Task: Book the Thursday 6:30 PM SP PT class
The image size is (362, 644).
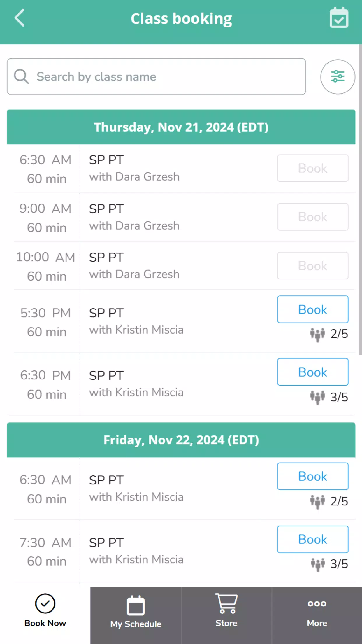Action: click(313, 372)
